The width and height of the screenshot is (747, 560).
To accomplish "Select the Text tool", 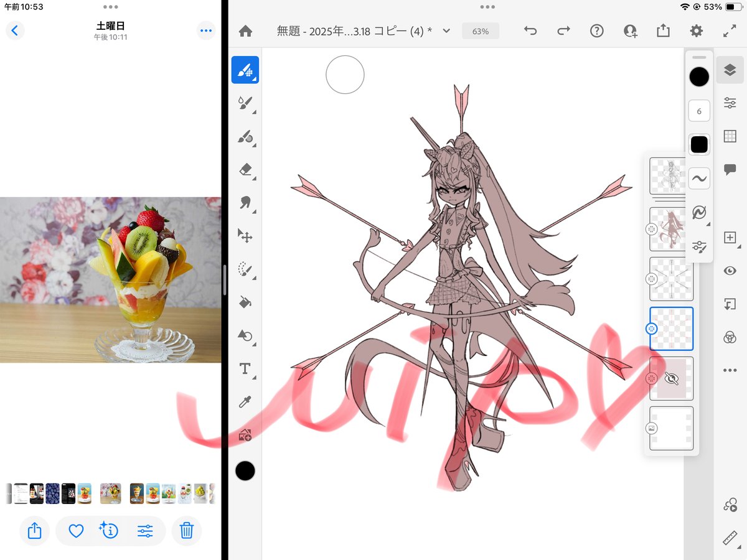I will tap(245, 369).
